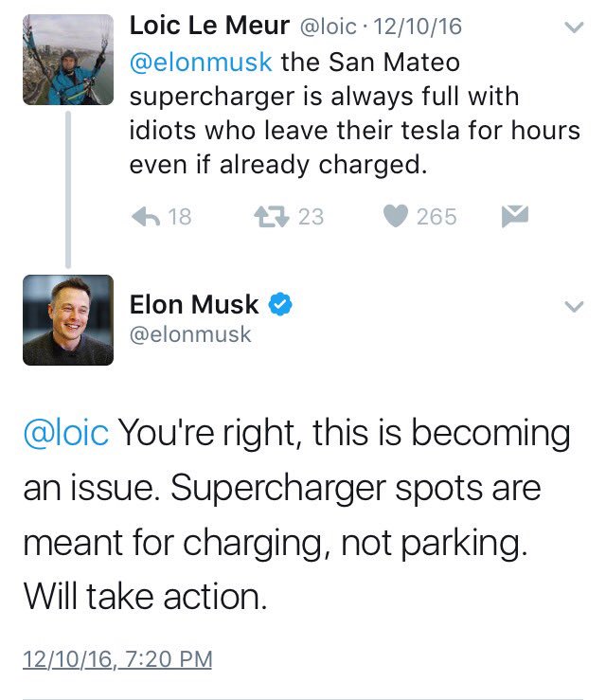Click the Elon Musk display name
The image size is (606, 700).
click(194, 304)
